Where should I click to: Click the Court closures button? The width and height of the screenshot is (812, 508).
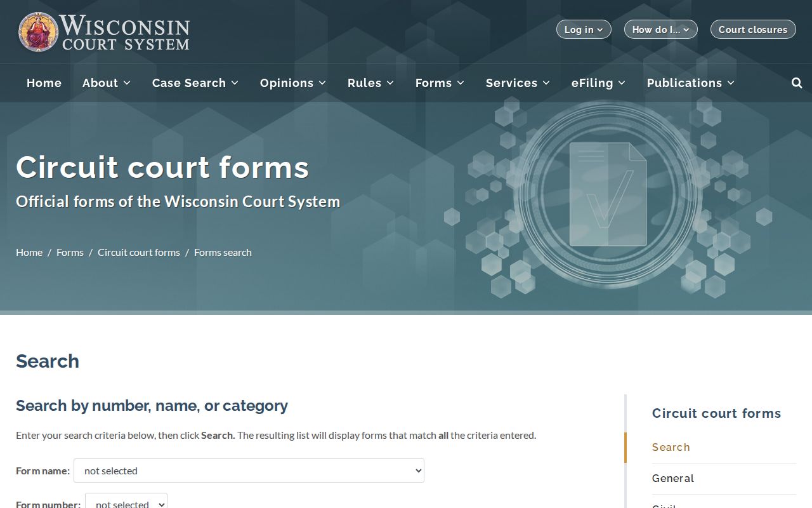[753, 29]
